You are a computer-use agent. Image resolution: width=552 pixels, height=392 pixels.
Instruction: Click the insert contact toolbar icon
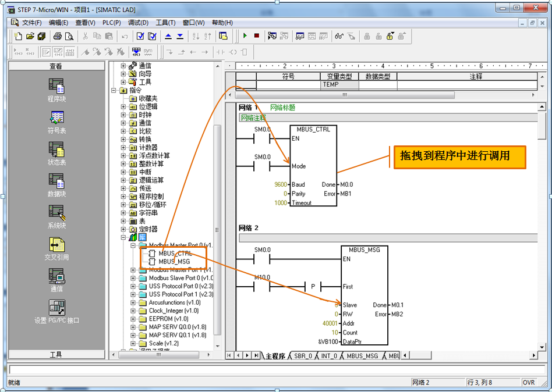221,52
